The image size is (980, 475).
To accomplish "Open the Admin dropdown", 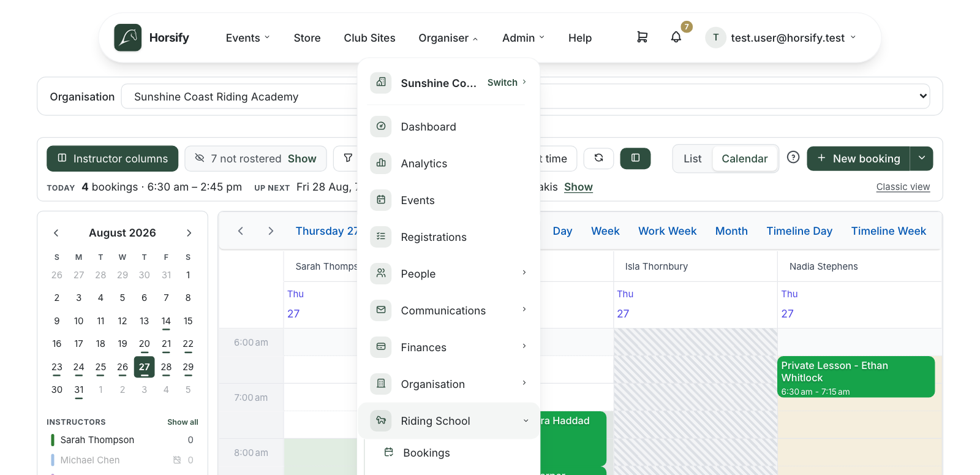I will coord(523,38).
